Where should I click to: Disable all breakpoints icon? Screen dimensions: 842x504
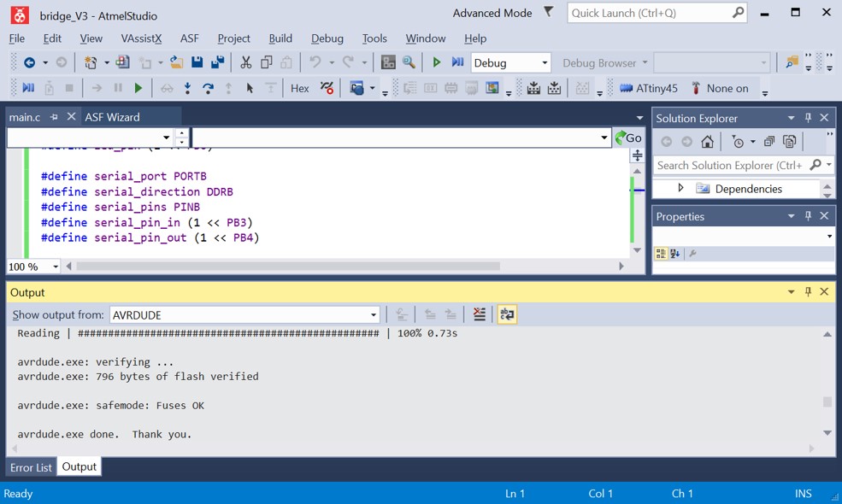[327, 88]
